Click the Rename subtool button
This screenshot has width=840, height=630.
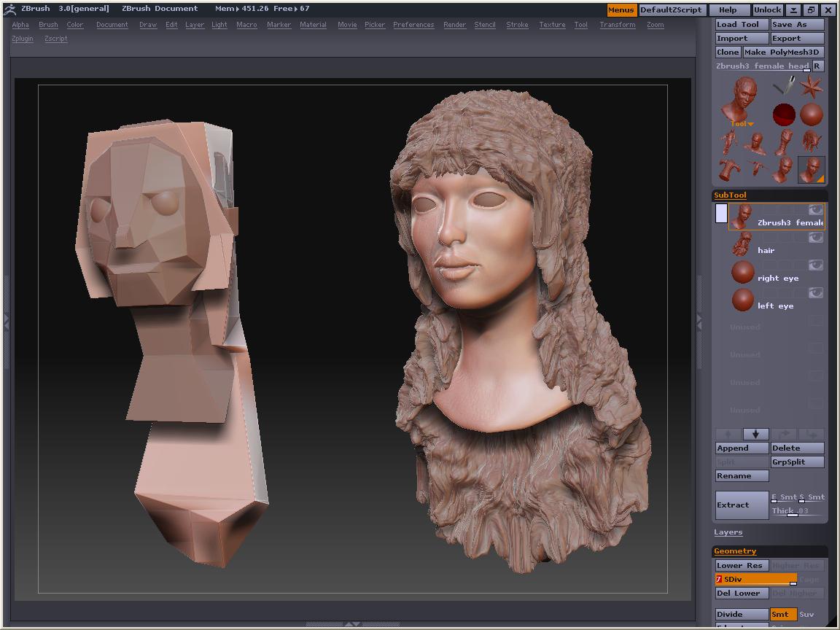tap(742, 475)
